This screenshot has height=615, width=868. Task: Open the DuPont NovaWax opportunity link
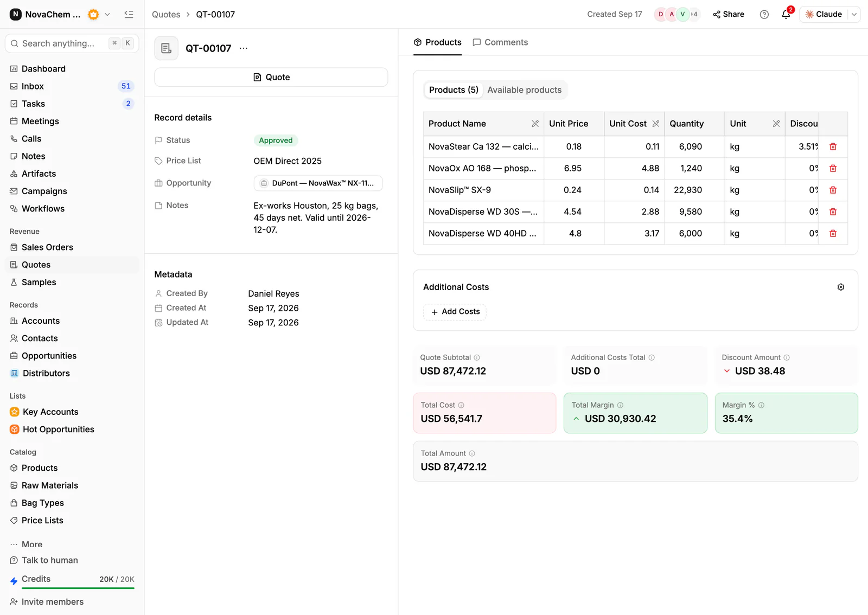[318, 183]
